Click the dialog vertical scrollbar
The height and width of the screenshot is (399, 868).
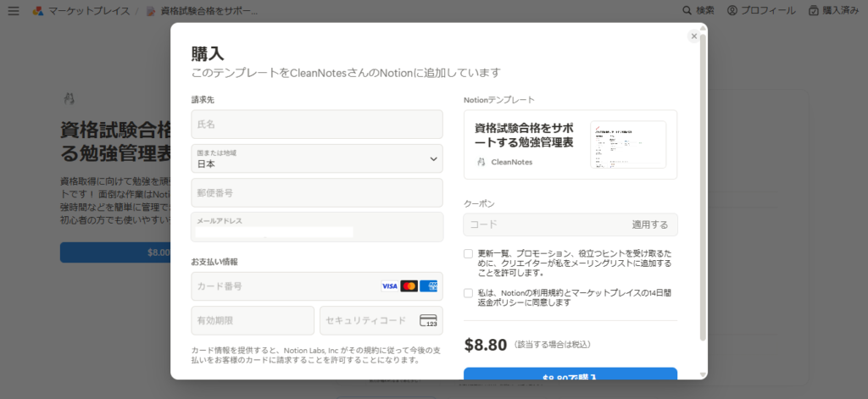[x=703, y=188]
